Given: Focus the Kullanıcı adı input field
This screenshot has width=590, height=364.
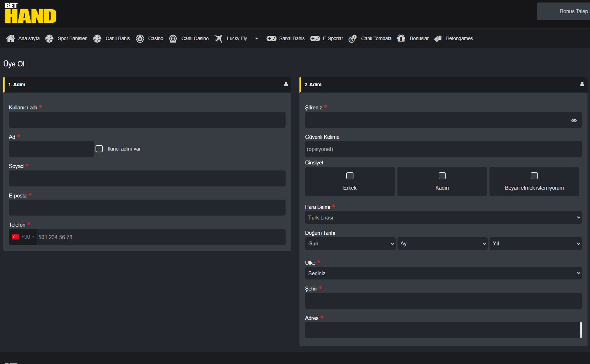Looking at the screenshot, I should pos(147,120).
